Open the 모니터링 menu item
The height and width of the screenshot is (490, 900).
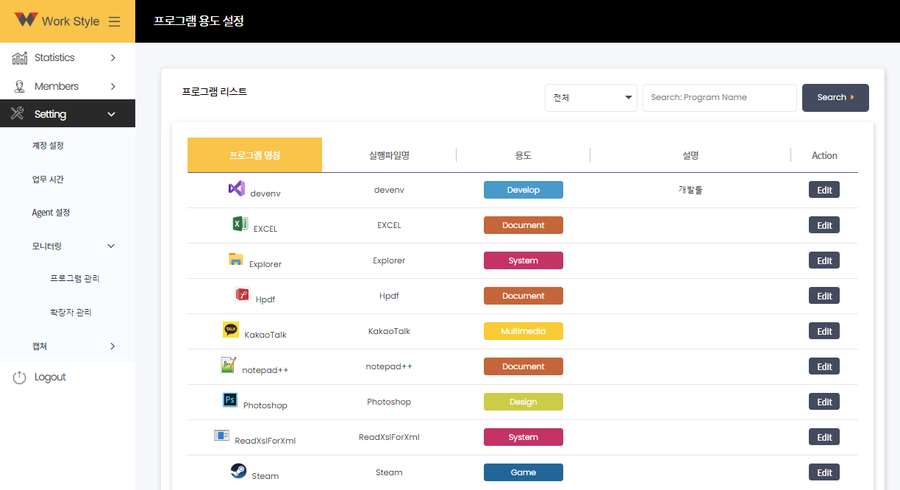(46, 246)
